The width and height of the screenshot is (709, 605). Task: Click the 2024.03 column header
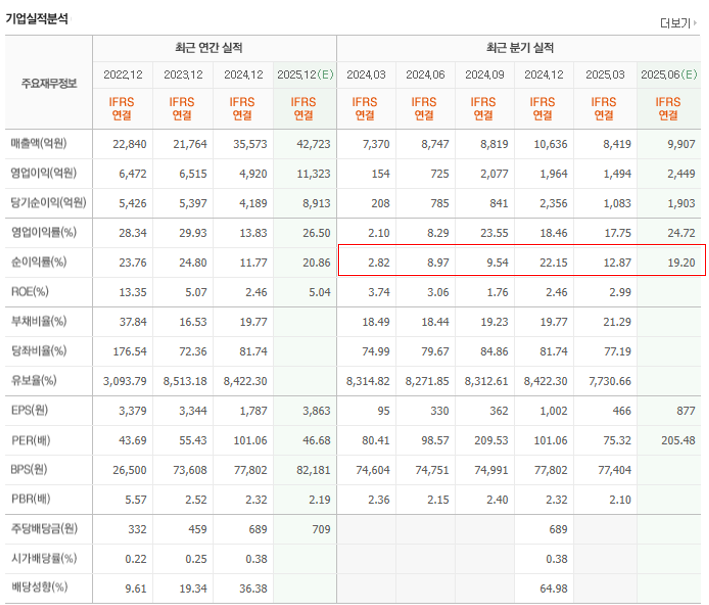pyautogui.click(x=366, y=75)
